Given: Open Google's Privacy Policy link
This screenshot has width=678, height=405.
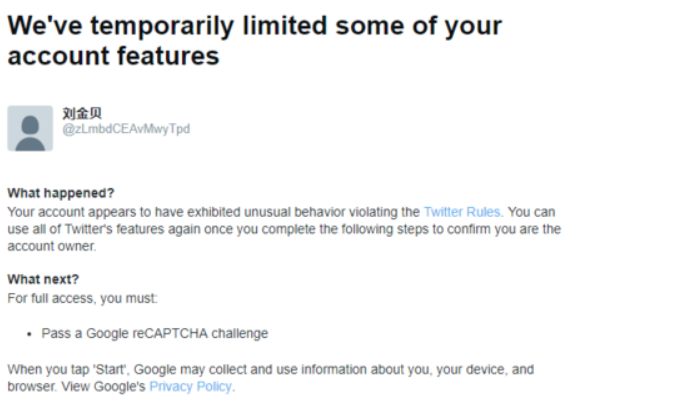Looking at the screenshot, I should (x=190, y=386).
